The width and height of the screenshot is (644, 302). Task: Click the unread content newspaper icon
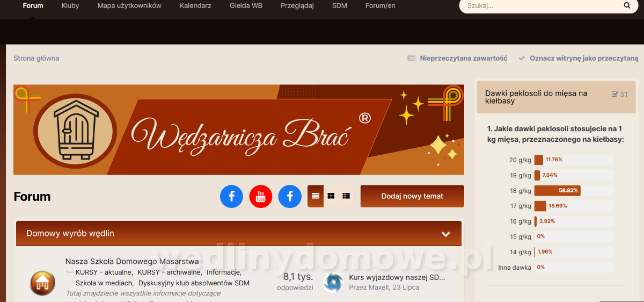tap(412, 58)
